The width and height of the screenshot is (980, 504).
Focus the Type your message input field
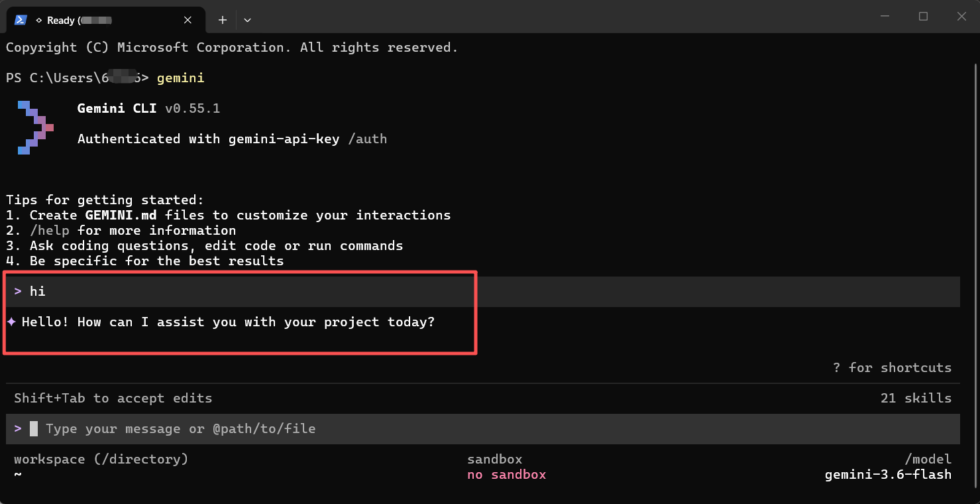483,428
